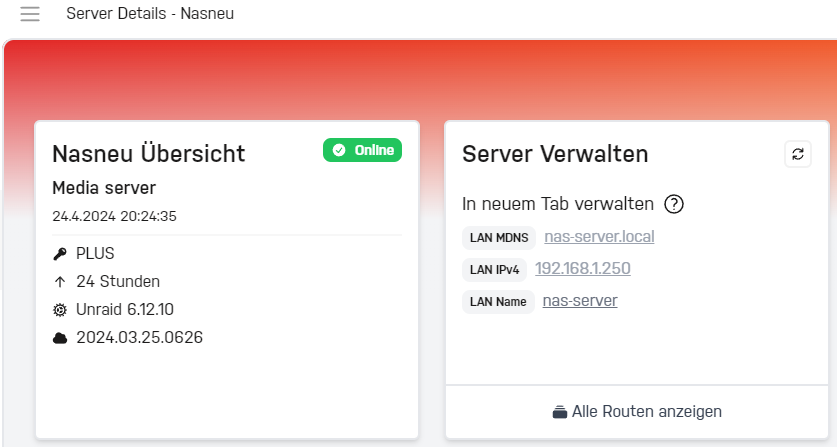Click the Online status text

[374, 150]
